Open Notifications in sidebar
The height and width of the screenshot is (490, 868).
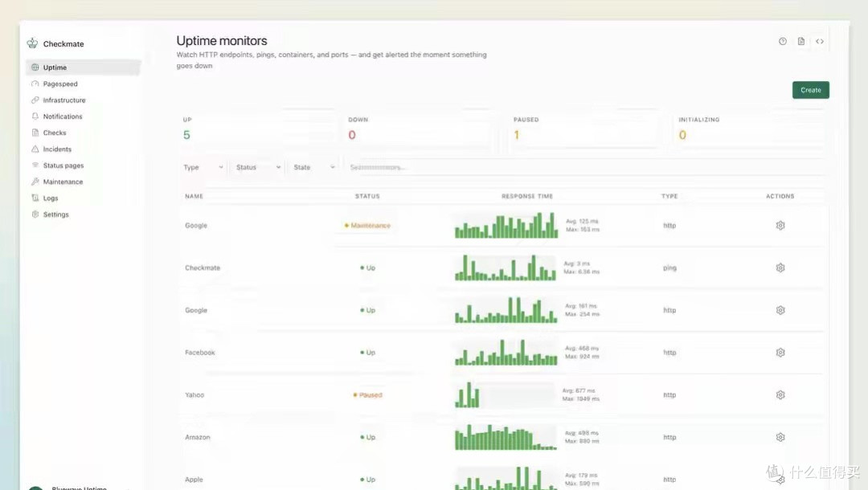click(x=63, y=116)
